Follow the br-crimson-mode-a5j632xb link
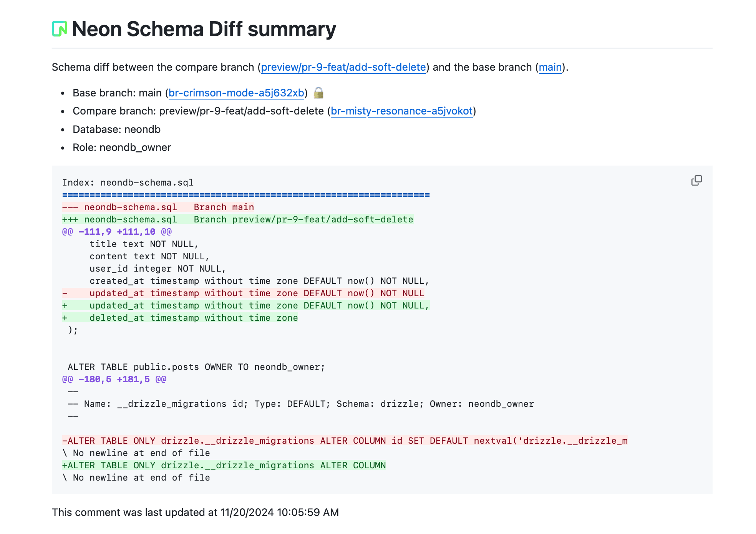The width and height of the screenshot is (756, 534). (236, 93)
